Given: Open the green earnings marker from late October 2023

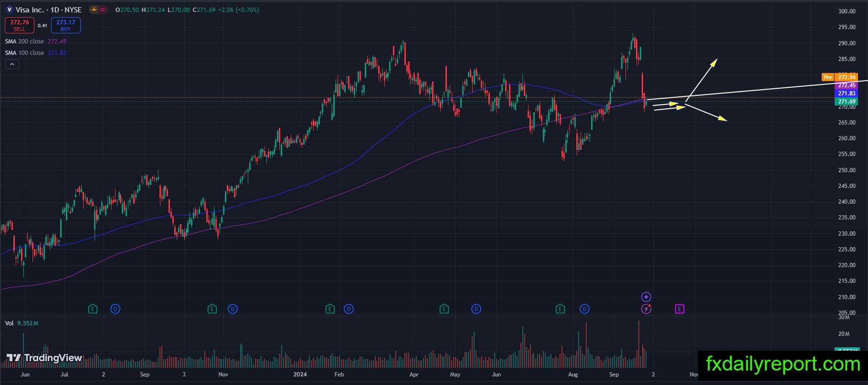Looking at the screenshot, I should point(212,309).
